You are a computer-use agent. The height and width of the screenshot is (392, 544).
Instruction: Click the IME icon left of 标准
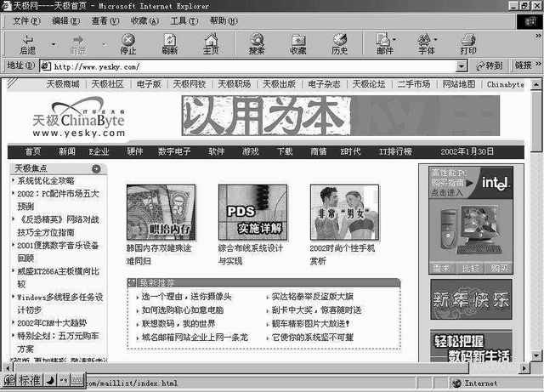pos(9,381)
